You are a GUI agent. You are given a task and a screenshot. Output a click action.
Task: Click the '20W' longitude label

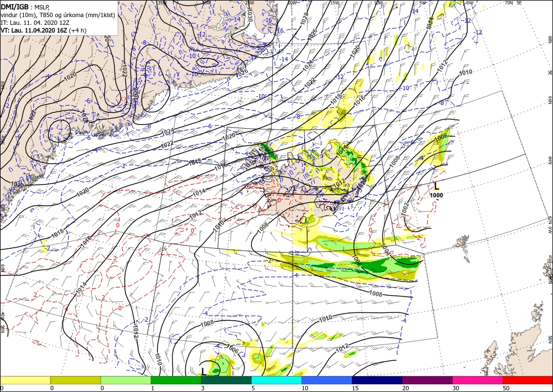[x=291, y=3]
